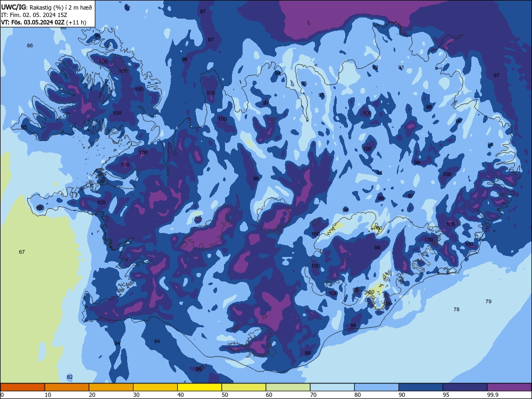Click the '67' humidity value over the ocean
Viewport: 532px width, 399px height.
click(x=22, y=252)
